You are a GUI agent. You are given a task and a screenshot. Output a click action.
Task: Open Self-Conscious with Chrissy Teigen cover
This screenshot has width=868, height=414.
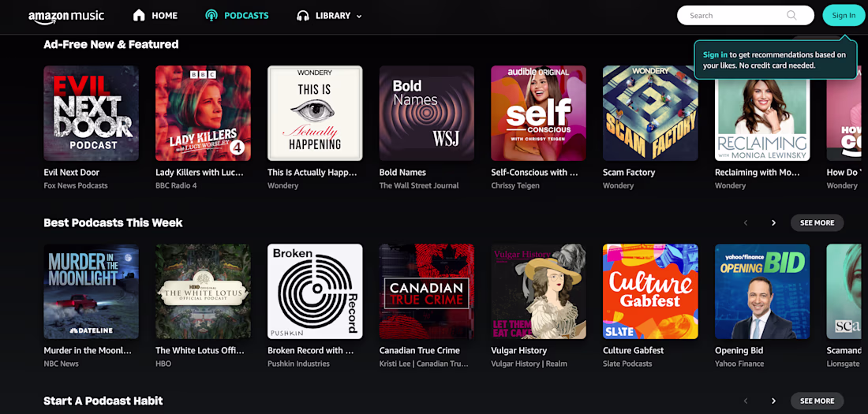pos(539,114)
